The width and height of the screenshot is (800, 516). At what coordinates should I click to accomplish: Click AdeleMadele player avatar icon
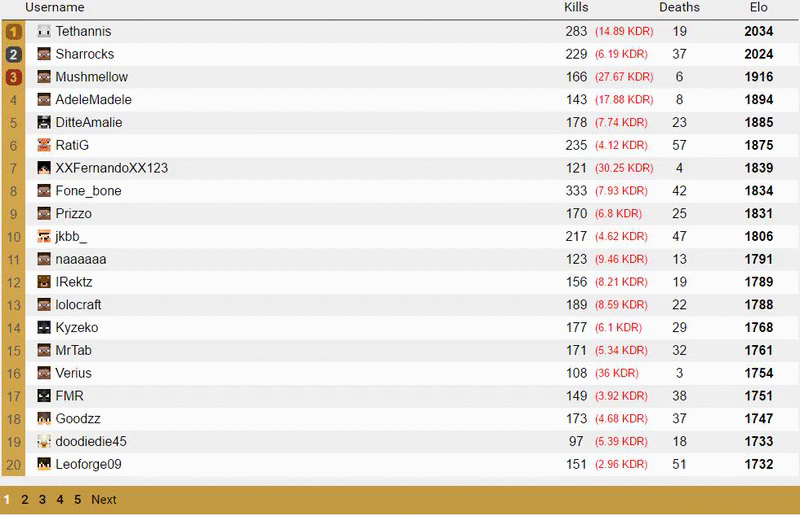tap(44, 100)
